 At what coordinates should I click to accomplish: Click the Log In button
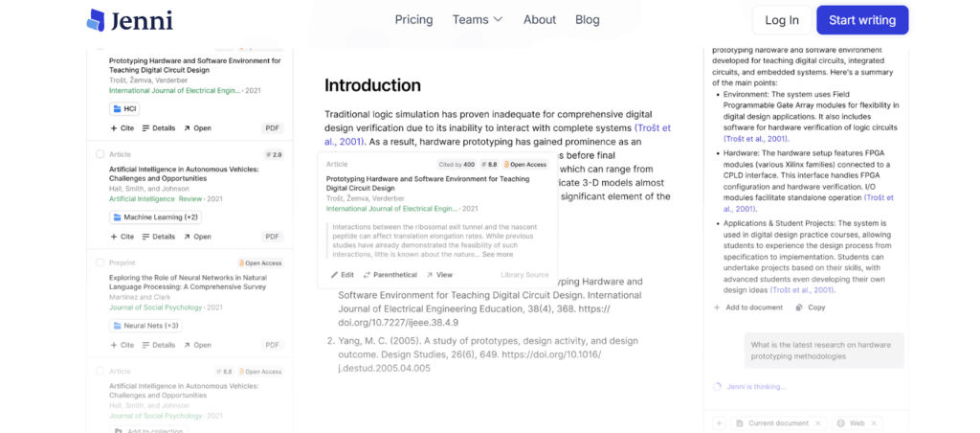781,20
